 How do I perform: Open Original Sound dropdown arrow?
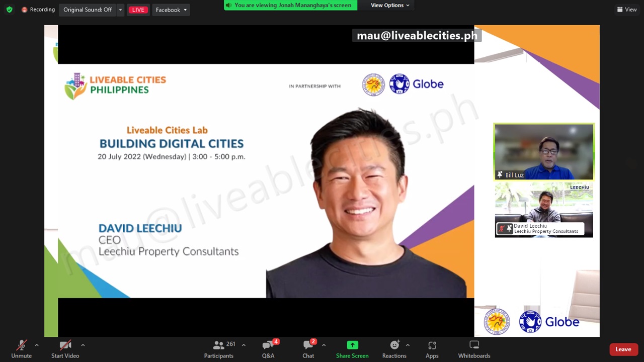click(120, 10)
